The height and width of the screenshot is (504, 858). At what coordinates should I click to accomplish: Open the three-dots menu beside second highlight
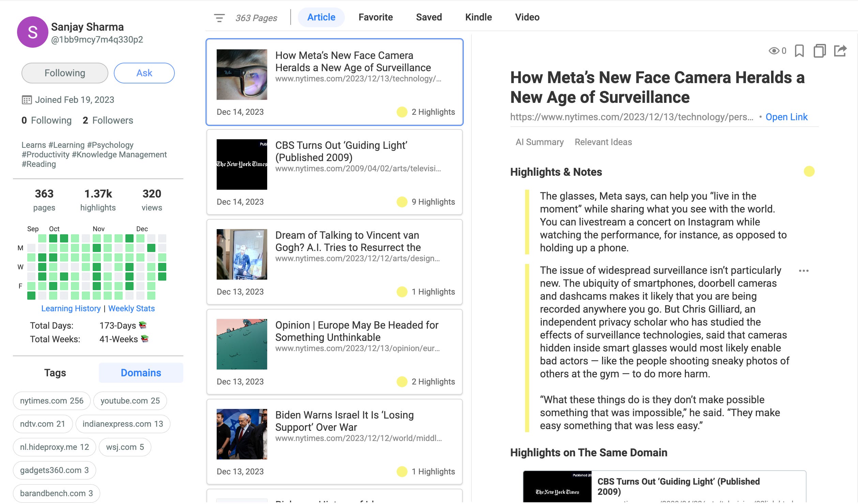tap(804, 271)
